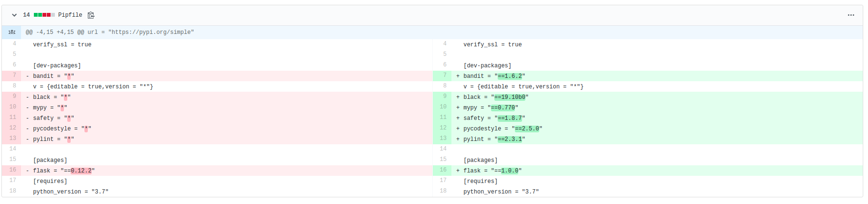Click the Pipfile filename link
The width and height of the screenshot is (868, 204).
pos(70,15)
